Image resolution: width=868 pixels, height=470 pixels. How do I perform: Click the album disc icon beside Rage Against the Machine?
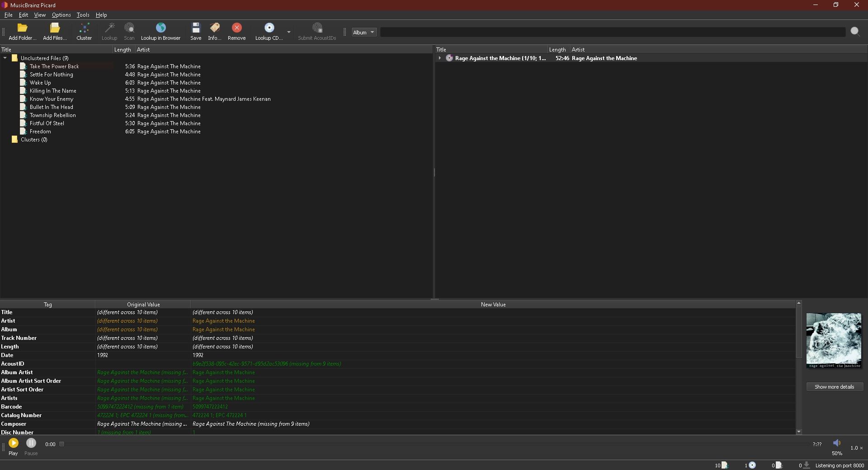(x=449, y=58)
